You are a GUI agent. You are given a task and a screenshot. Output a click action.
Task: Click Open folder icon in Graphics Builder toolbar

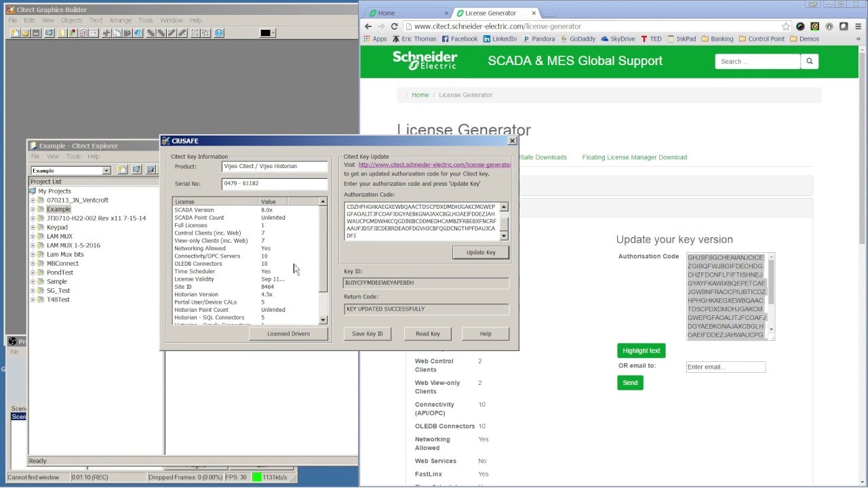tap(26, 33)
